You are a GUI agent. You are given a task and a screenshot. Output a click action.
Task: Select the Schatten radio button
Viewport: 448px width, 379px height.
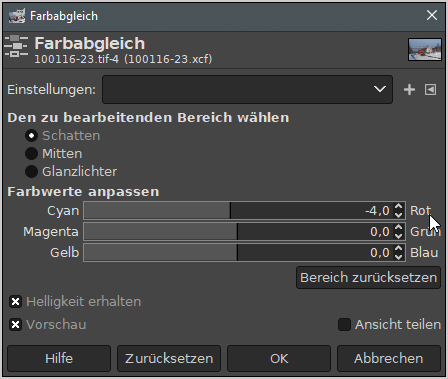pyautogui.click(x=31, y=136)
